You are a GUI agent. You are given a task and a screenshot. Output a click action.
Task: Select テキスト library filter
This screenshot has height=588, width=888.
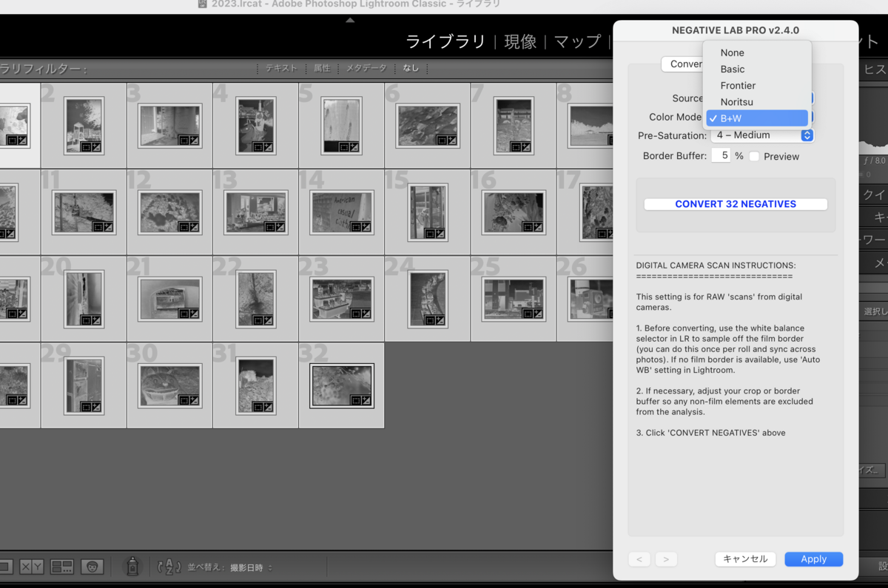point(281,68)
